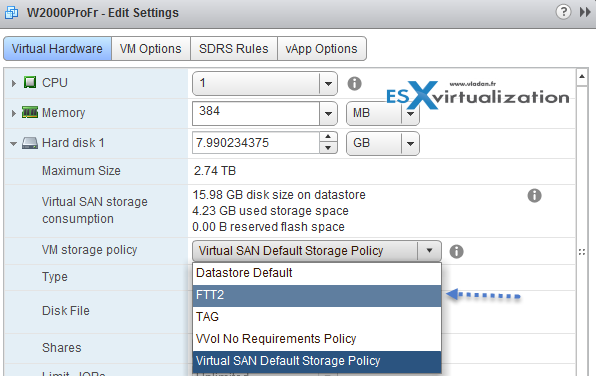Click the Type label

point(55,277)
